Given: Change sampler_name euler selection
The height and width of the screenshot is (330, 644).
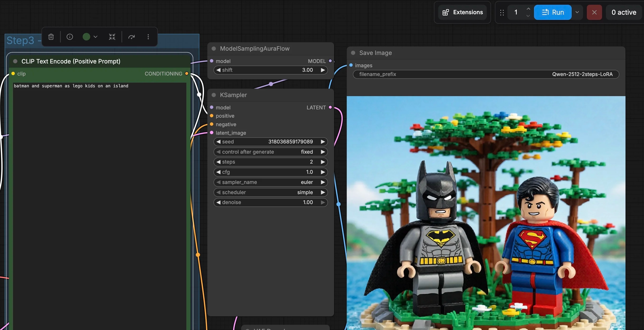Looking at the screenshot, I should point(271,182).
